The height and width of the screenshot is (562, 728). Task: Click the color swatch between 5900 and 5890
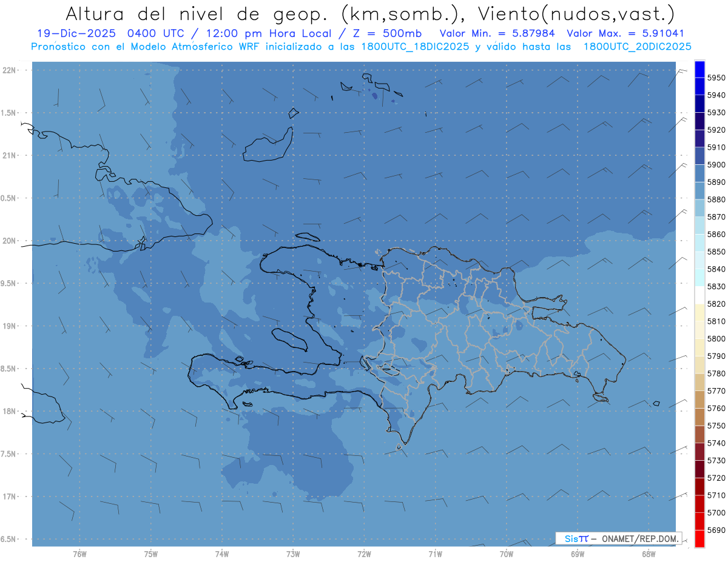pos(699,173)
